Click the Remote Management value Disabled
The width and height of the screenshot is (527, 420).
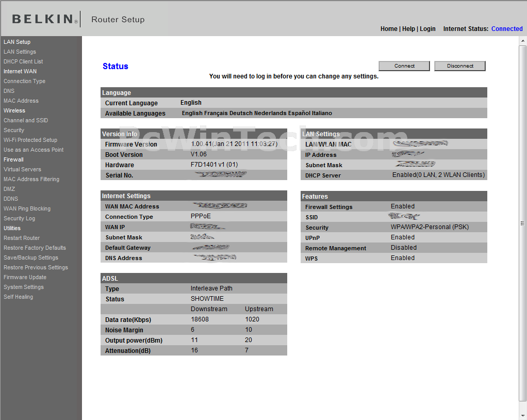pos(404,248)
